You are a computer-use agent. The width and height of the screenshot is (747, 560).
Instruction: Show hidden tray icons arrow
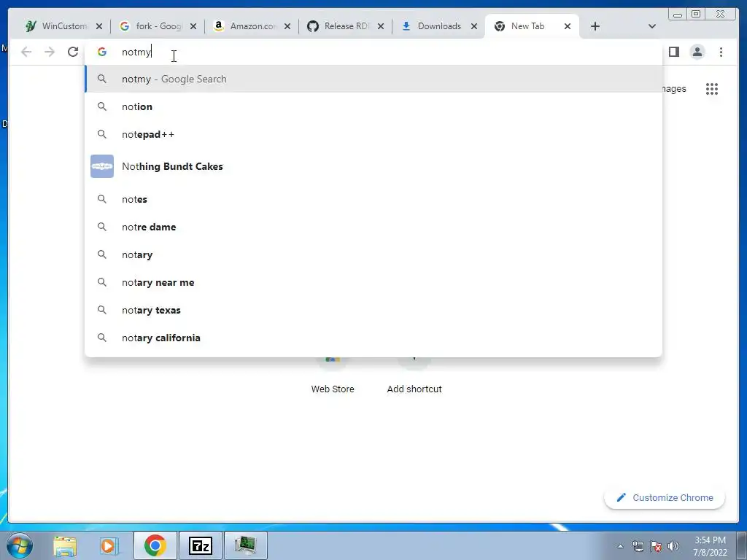[620, 546]
